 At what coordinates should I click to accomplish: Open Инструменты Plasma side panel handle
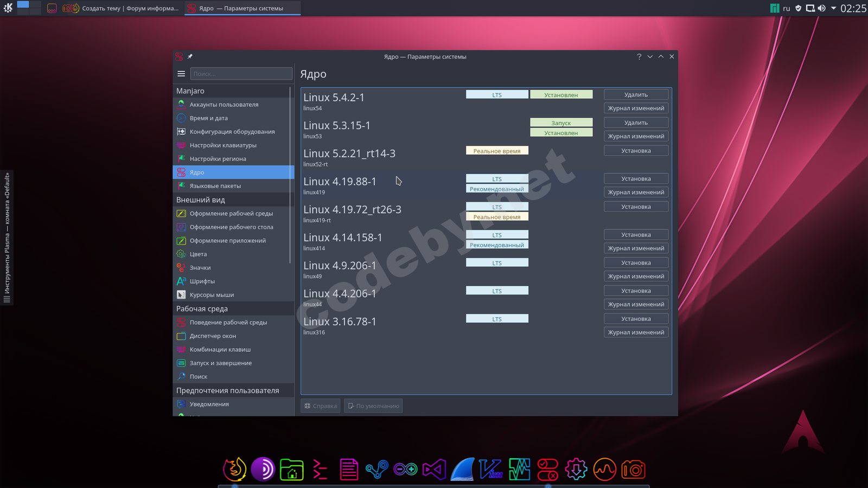click(x=7, y=237)
